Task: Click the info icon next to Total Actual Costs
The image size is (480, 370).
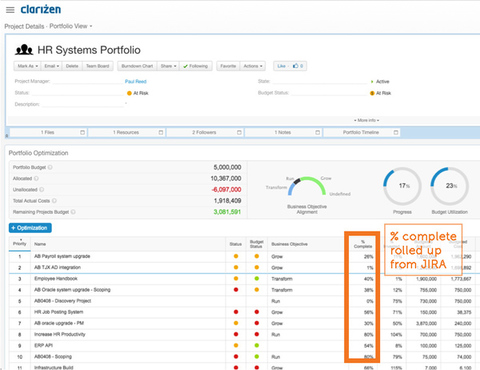Action: (x=54, y=201)
